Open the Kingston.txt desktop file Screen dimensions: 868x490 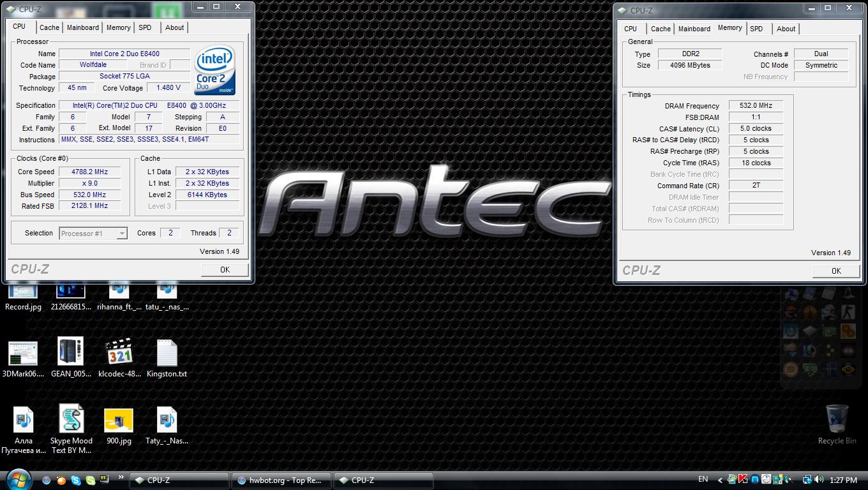pyautogui.click(x=167, y=359)
